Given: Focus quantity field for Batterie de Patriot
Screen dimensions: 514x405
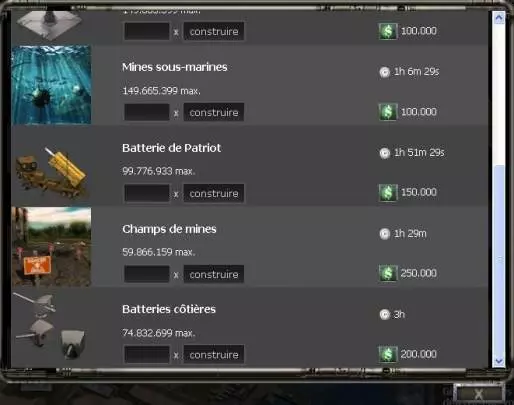Looking at the screenshot, I should [147, 193].
